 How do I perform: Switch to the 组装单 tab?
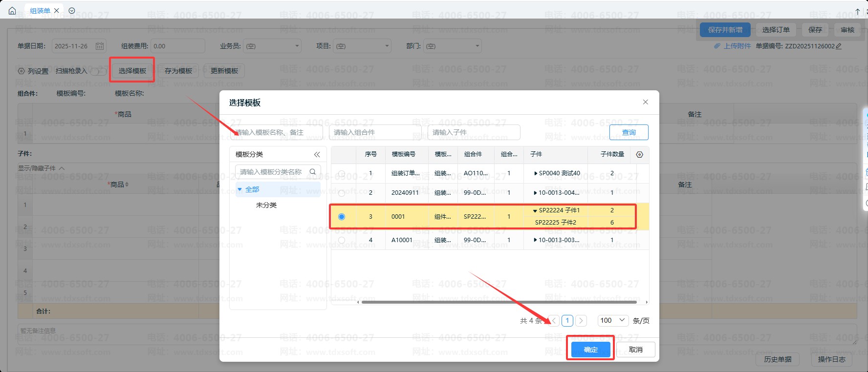pyautogui.click(x=40, y=11)
